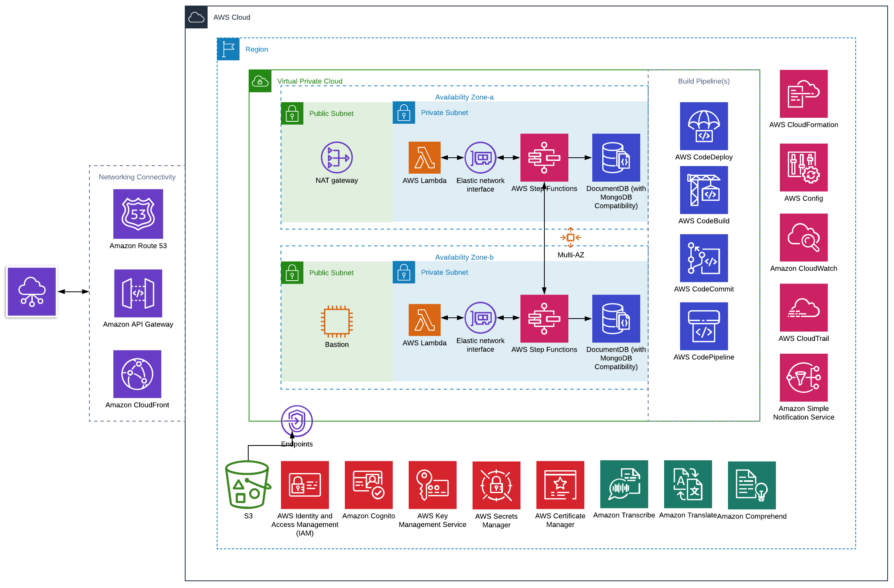Select the Amazon Comprehend icon
The image size is (894, 588).
[752, 485]
